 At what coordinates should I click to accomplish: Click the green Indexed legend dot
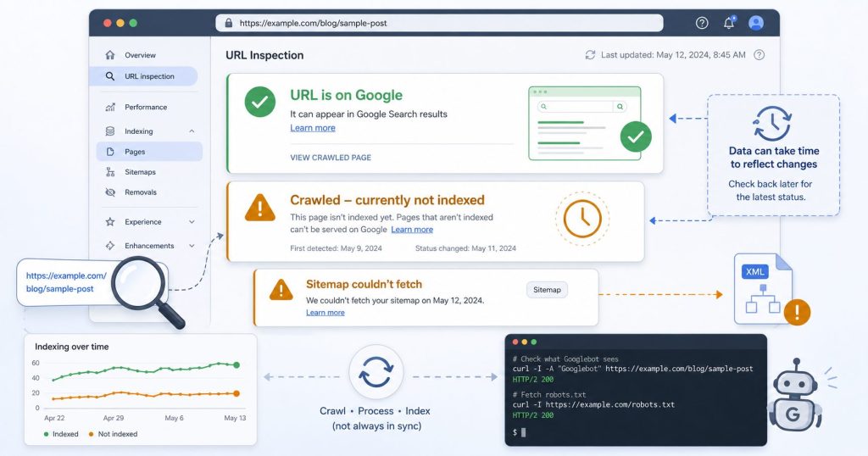tap(46, 435)
